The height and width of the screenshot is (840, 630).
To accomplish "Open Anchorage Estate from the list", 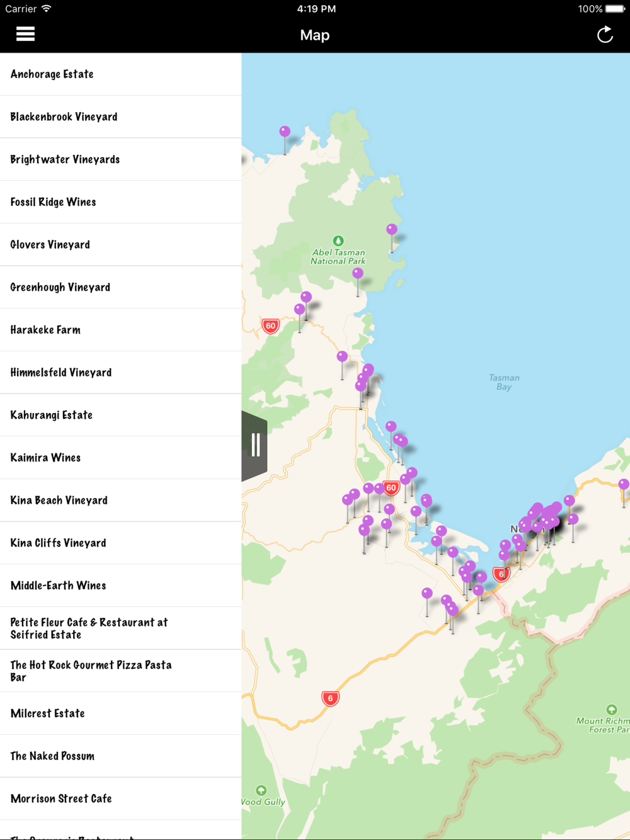I will click(x=121, y=74).
